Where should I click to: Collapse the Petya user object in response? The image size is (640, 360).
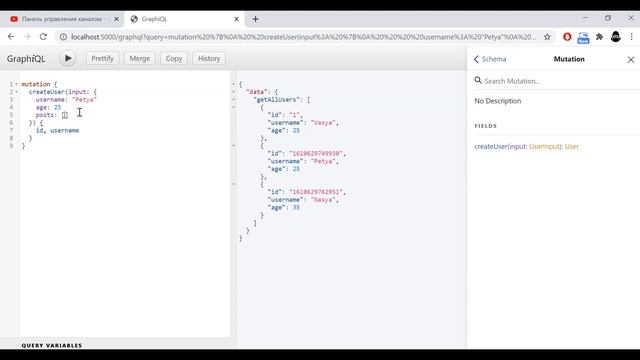pos(234,146)
